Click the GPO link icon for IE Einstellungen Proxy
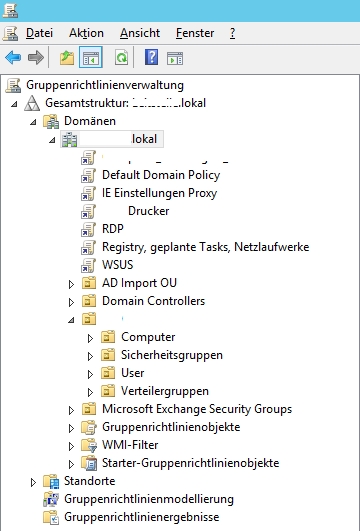 (88, 193)
